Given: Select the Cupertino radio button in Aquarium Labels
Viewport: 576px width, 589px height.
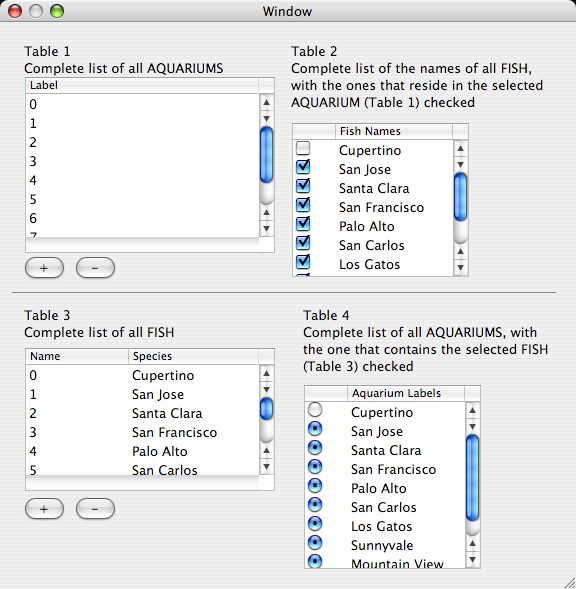Looking at the screenshot, I should point(315,410).
